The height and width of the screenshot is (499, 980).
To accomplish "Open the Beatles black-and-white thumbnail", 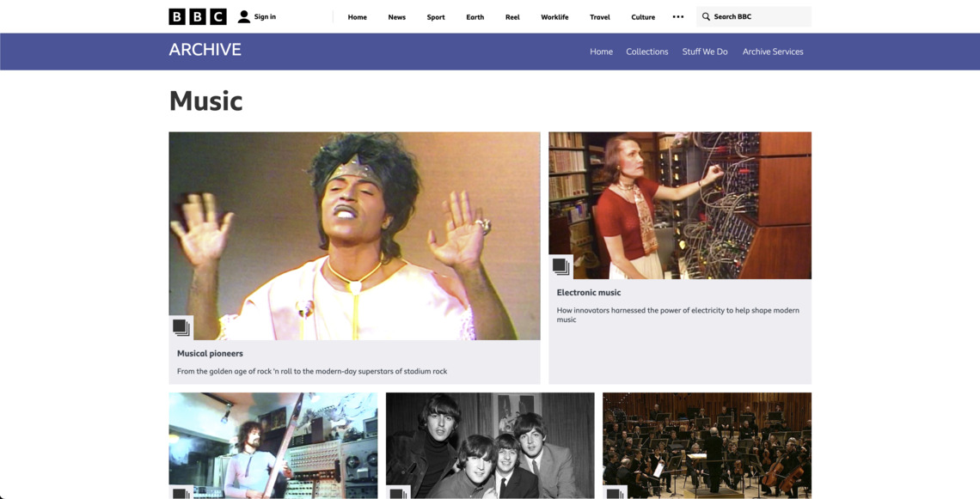I will (x=490, y=442).
